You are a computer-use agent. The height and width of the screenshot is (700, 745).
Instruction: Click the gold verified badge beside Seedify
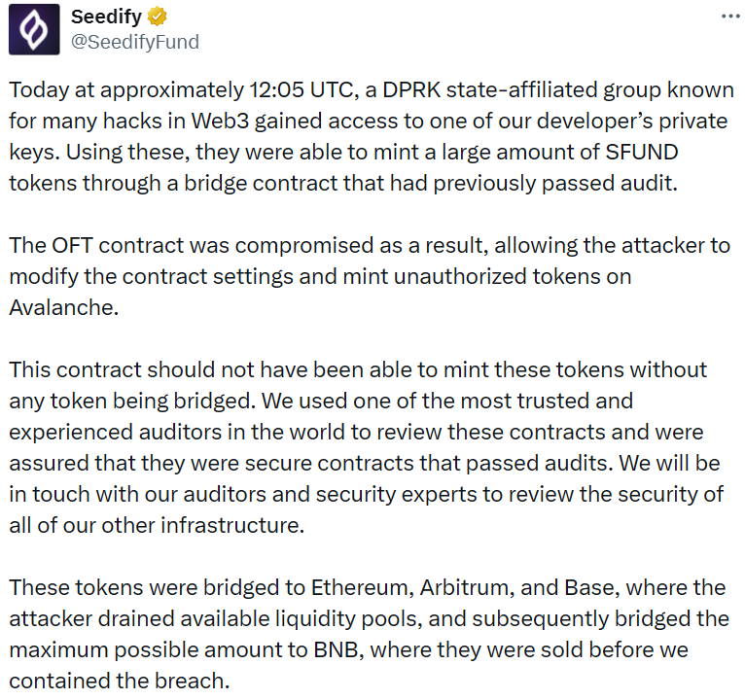pos(157,17)
